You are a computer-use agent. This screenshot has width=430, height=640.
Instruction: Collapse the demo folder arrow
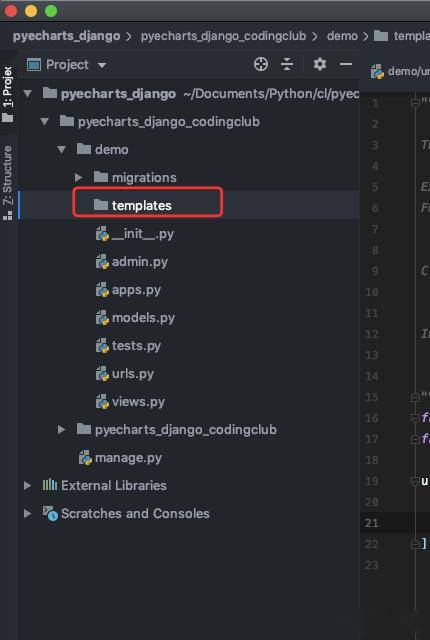click(x=62, y=150)
